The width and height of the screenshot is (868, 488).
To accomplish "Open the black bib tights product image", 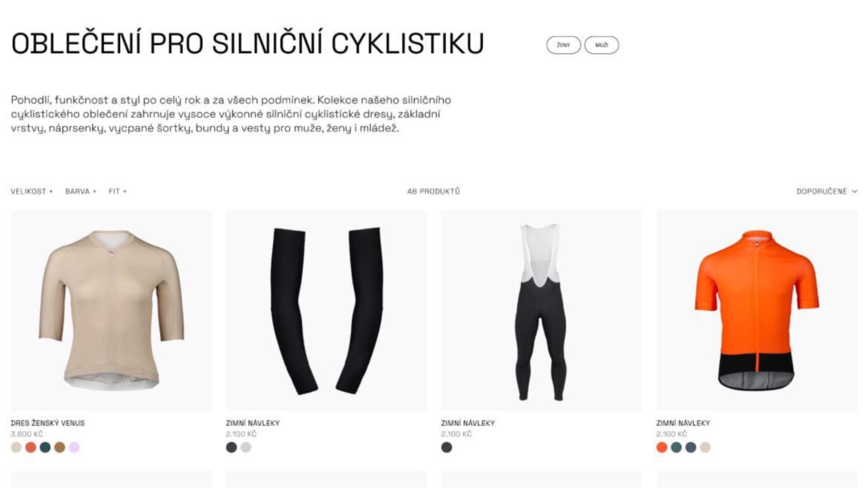I will click(x=541, y=310).
